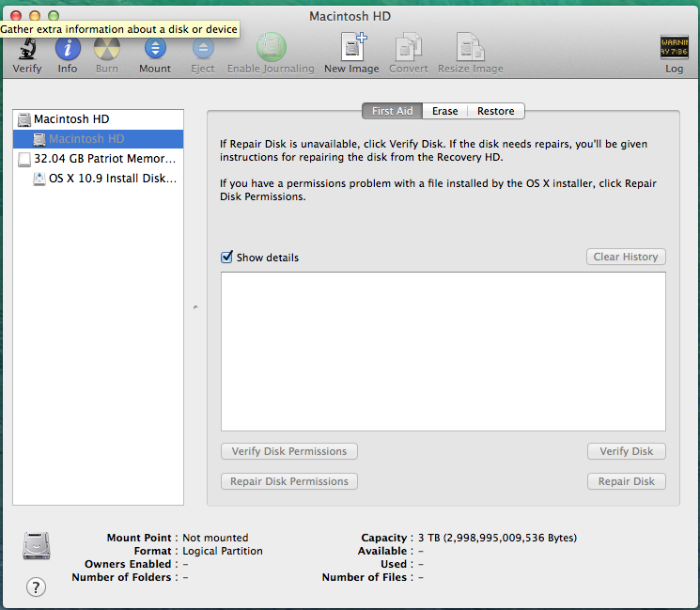Image resolution: width=700 pixels, height=610 pixels.
Task: Click inside the empty details log area
Action: 443,352
